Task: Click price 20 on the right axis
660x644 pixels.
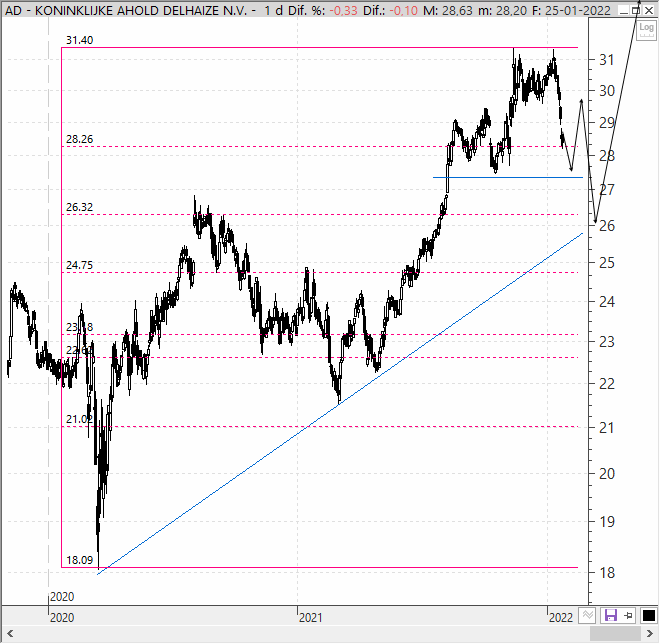Action: [607, 474]
